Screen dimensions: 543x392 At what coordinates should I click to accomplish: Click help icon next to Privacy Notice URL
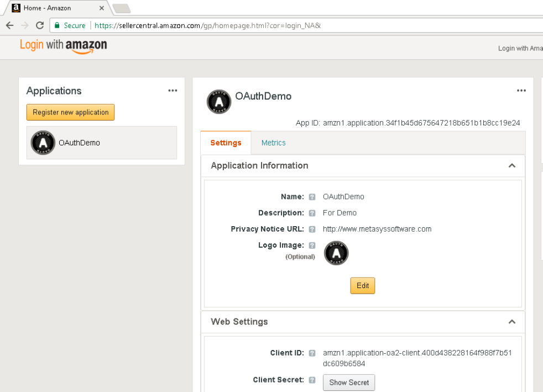point(312,229)
